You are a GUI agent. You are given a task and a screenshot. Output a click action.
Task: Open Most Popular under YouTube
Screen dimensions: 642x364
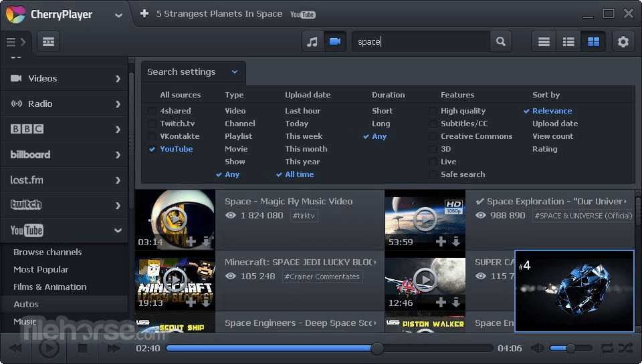pos(41,270)
